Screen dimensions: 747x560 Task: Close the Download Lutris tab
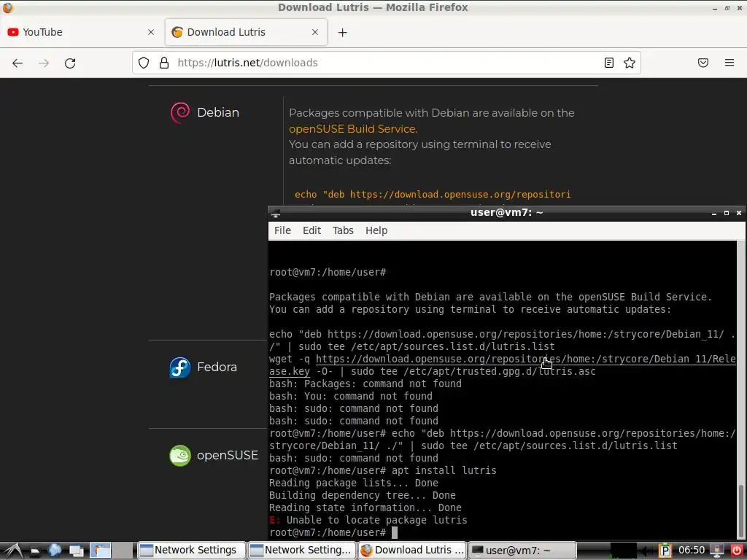(315, 32)
